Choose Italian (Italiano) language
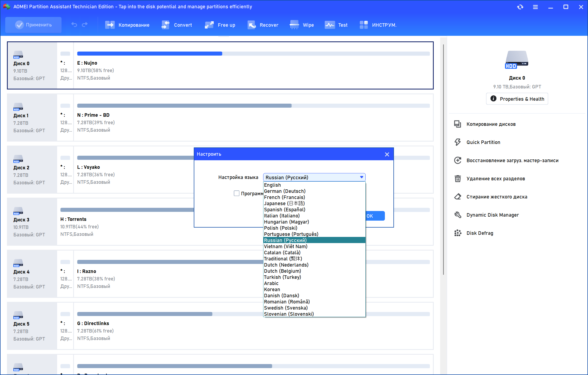 coord(314,216)
